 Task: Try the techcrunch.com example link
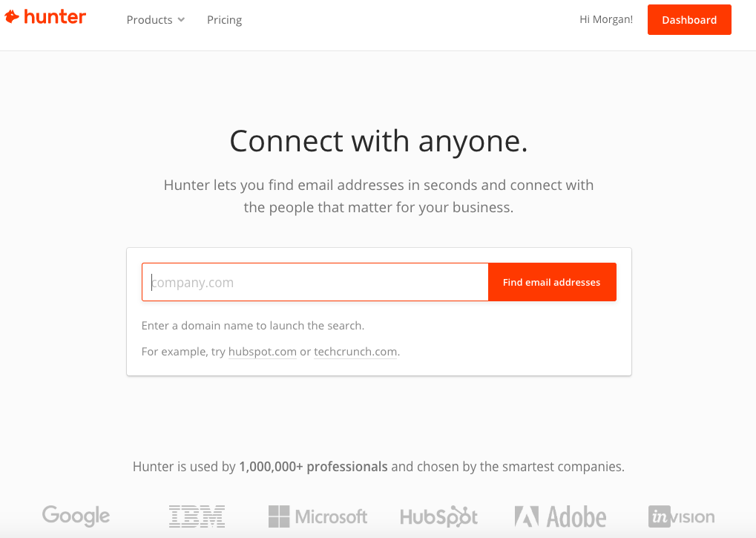click(355, 352)
